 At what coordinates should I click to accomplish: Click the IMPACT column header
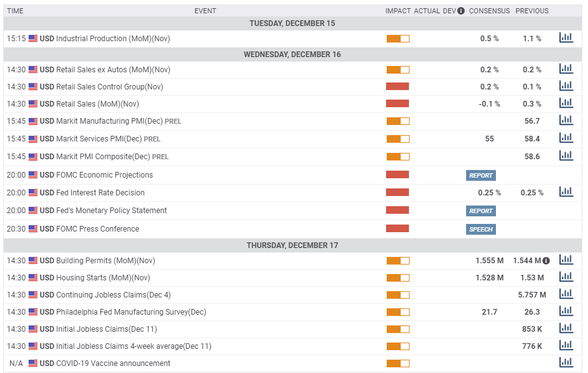(x=398, y=11)
